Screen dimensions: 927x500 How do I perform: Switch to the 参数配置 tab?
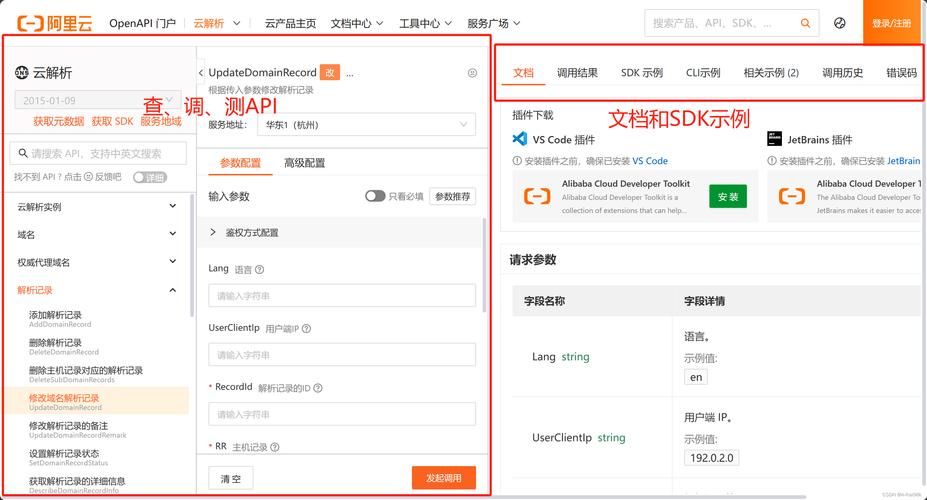coord(240,163)
